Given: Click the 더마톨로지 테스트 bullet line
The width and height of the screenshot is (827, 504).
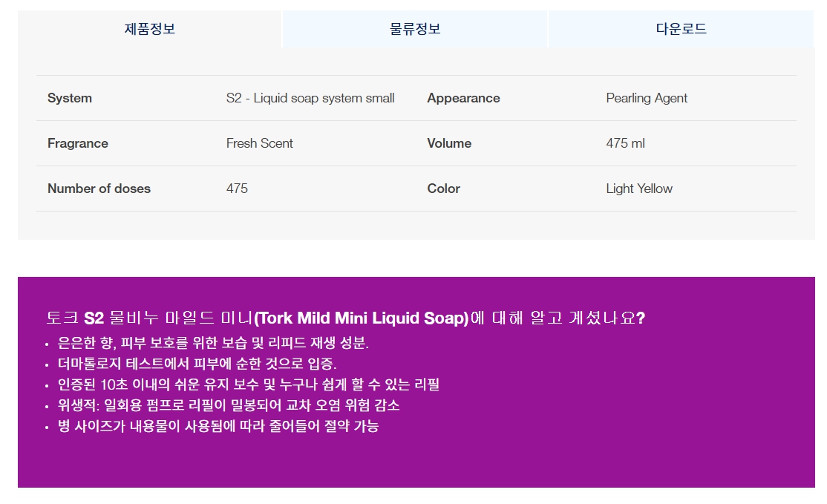Looking at the screenshot, I should point(197,364).
